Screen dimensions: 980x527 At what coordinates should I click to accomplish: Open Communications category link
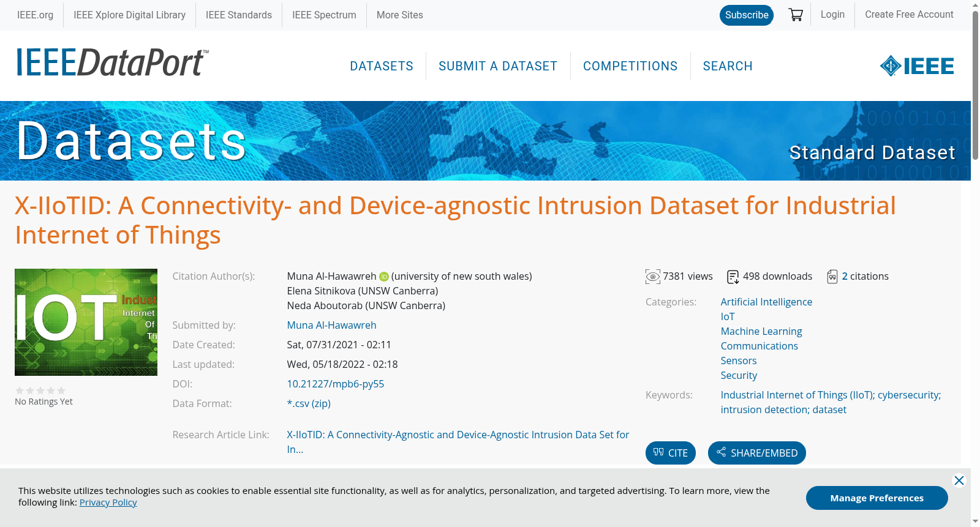759,346
